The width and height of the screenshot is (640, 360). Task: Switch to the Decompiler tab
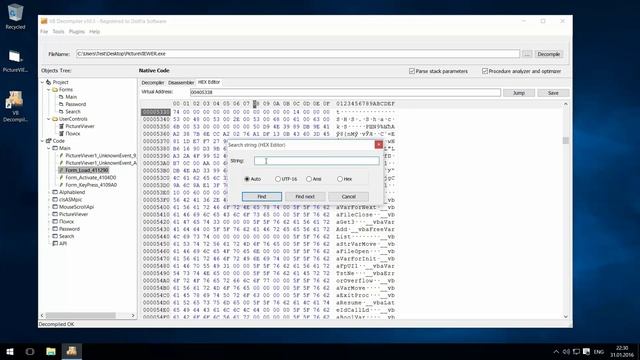(x=153, y=82)
